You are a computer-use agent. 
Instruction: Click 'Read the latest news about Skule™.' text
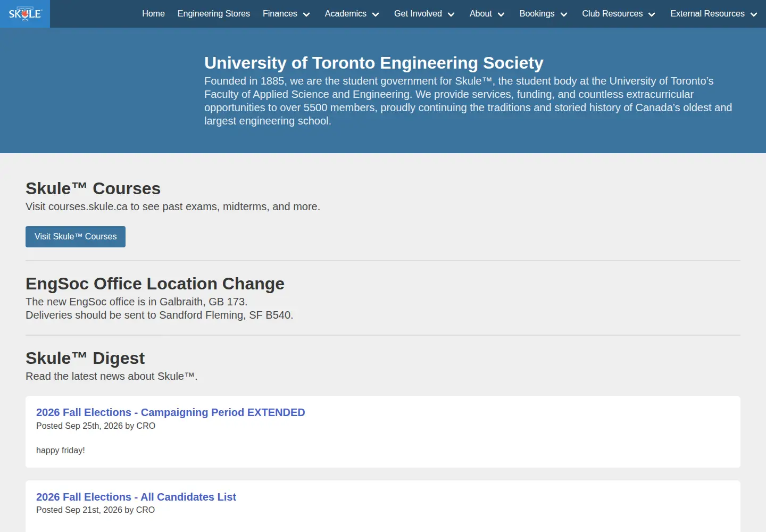[x=112, y=376]
